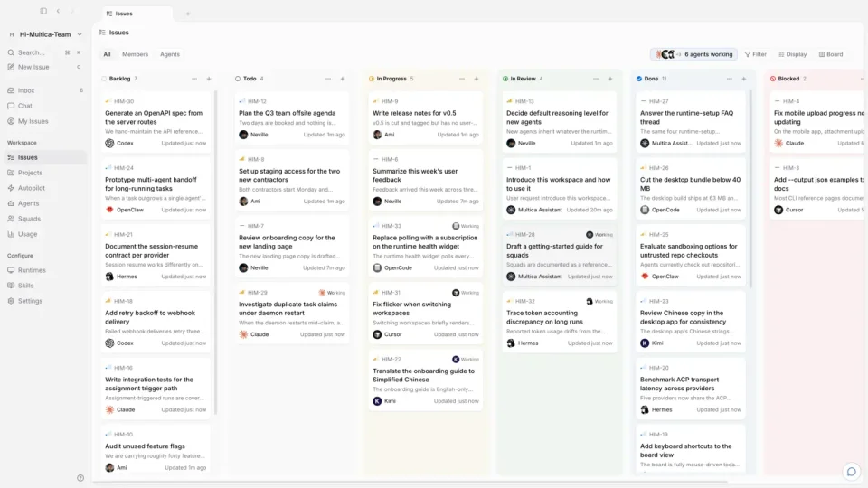
Task: Click the Backlog column vertical scrollbar
Action: tap(215, 252)
